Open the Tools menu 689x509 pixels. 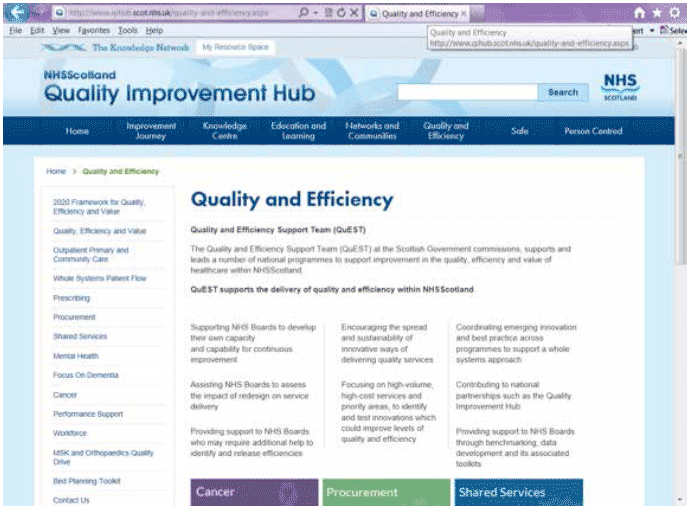pyautogui.click(x=127, y=30)
